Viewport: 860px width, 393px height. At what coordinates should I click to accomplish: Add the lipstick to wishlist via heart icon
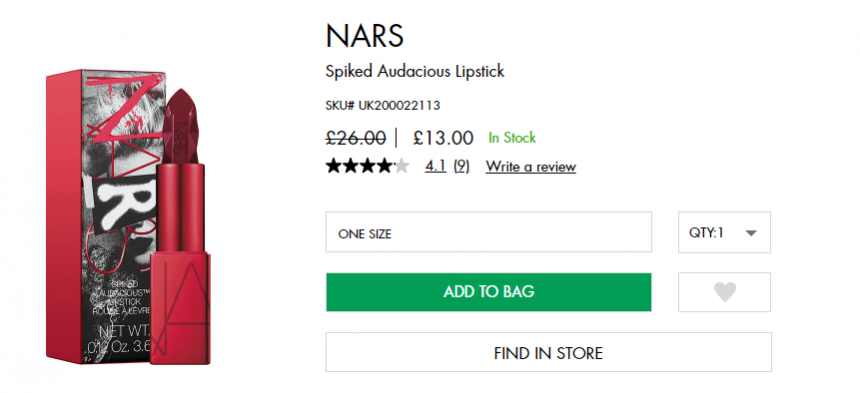point(724,292)
